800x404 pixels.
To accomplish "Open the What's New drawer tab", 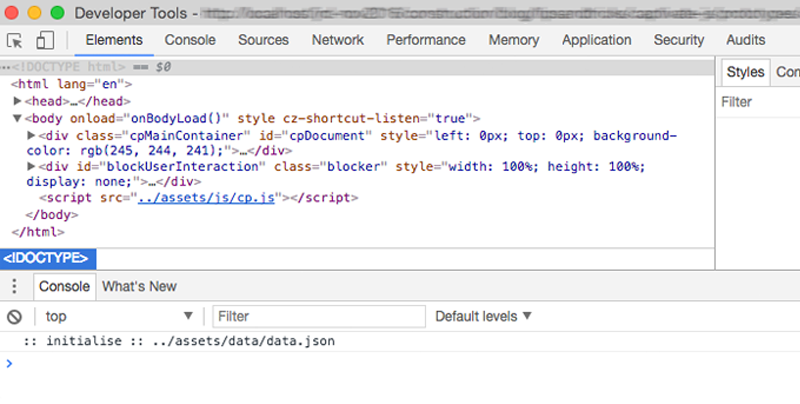I will (139, 286).
